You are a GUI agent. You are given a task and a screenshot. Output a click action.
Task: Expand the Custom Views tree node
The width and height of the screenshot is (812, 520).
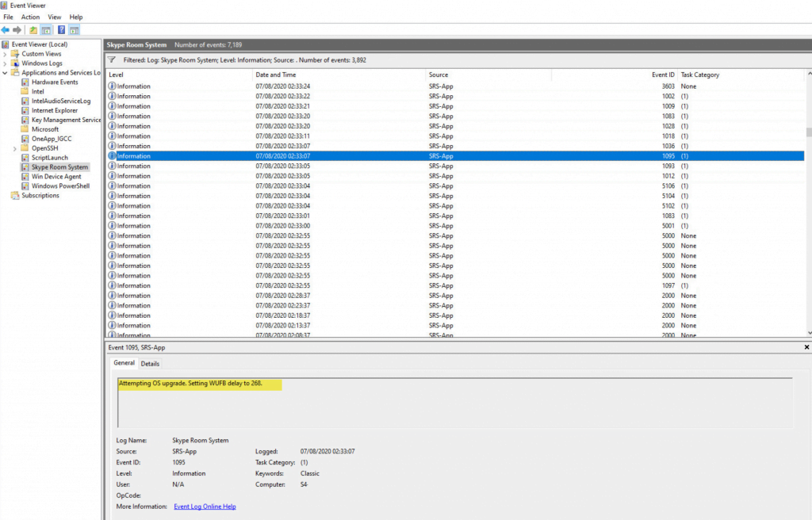coord(5,54)
